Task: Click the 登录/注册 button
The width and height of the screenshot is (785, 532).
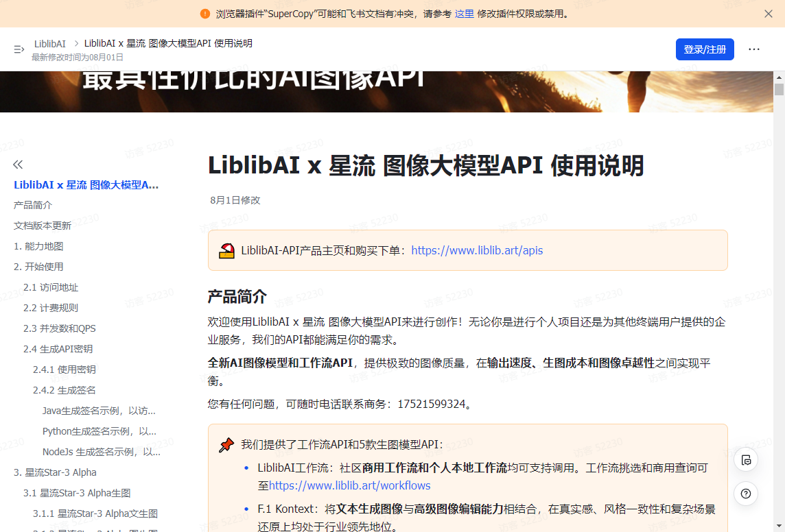Action: [x=705, y=49]
